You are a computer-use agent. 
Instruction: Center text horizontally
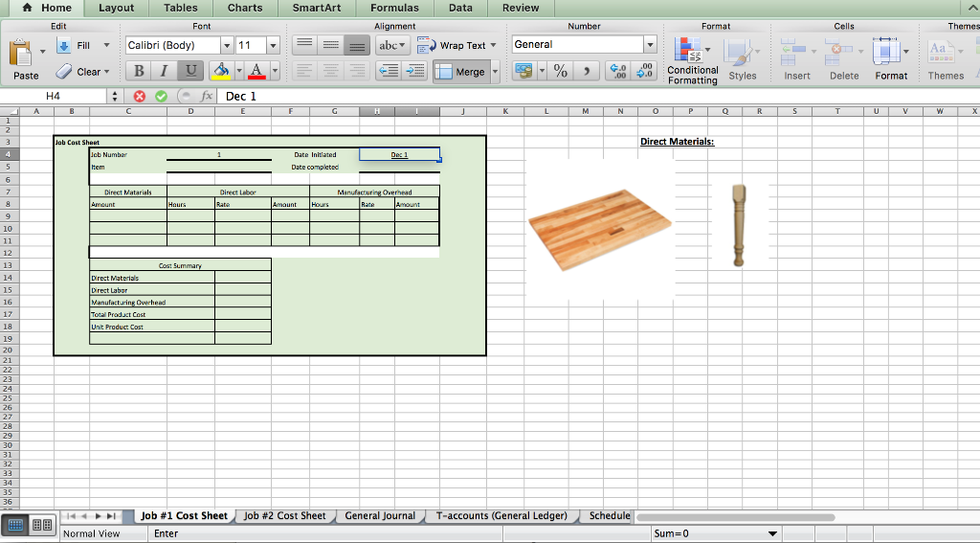(x=330, y=71)
